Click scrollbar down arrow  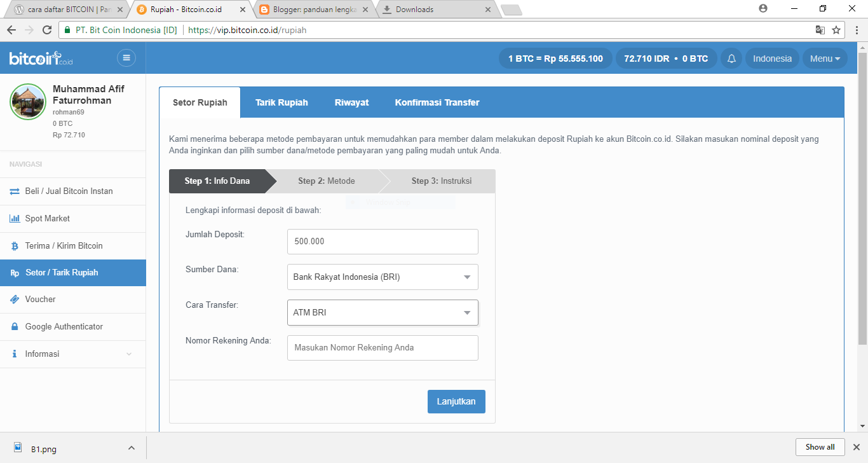pyautogui.click(x=862, y=426)
